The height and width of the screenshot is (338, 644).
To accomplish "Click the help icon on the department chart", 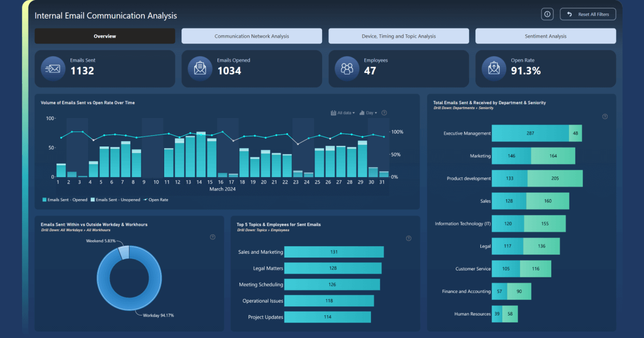I will 605,116.
